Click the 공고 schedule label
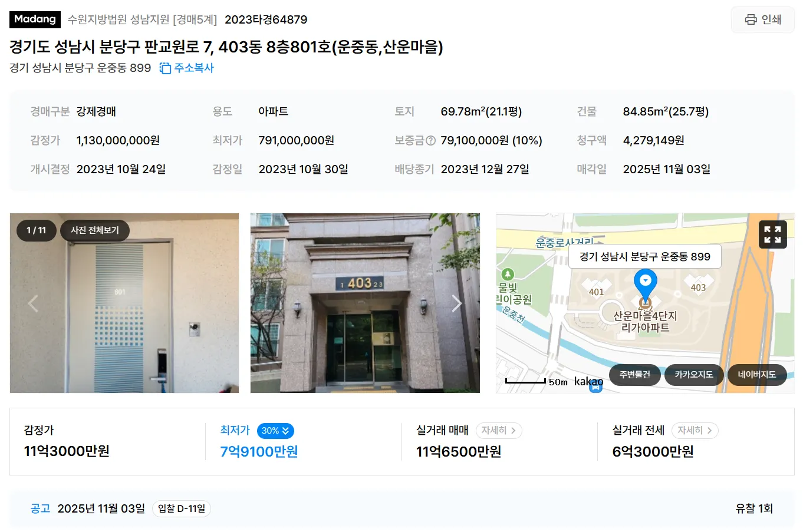 (40, 508)
